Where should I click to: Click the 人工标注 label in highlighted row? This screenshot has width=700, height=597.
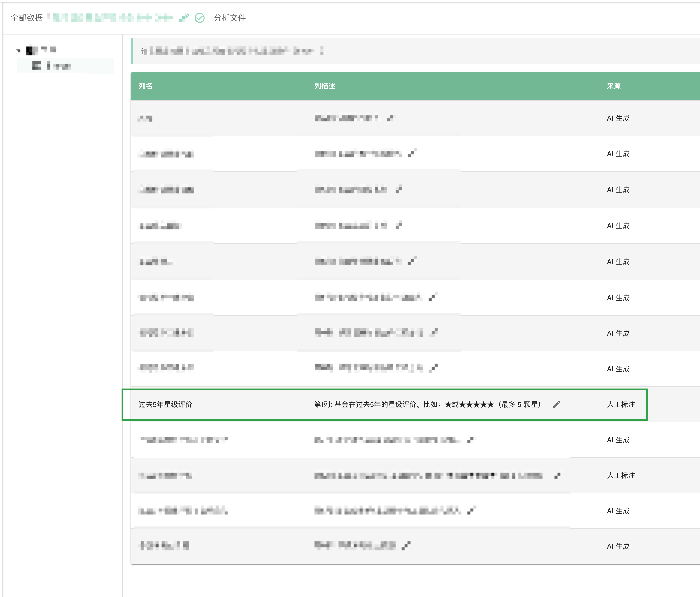tap(621, 404)
